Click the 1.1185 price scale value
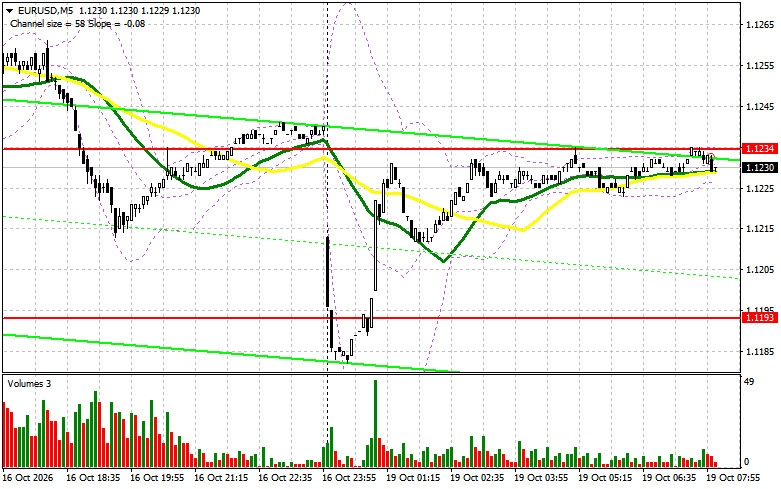This screenshot has height=489, width=781. [760, 352]
